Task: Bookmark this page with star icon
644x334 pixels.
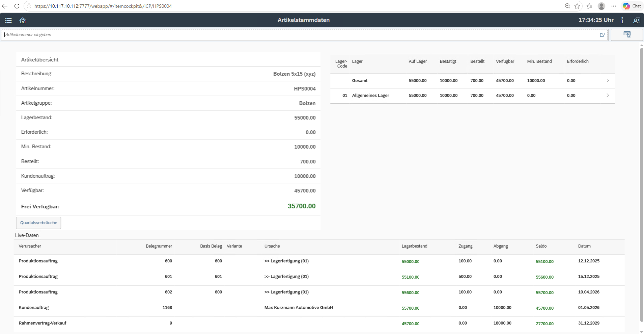Action: coord(577,6)
